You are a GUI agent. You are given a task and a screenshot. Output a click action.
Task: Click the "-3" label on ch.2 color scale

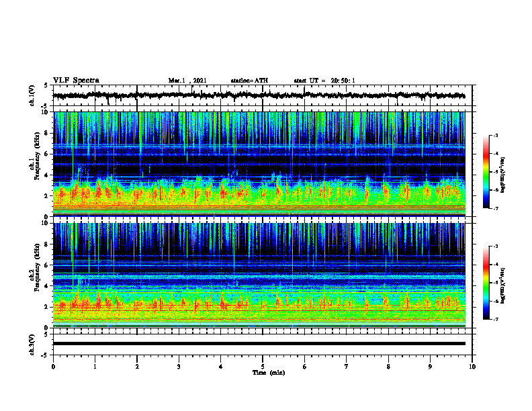[496, 246]
